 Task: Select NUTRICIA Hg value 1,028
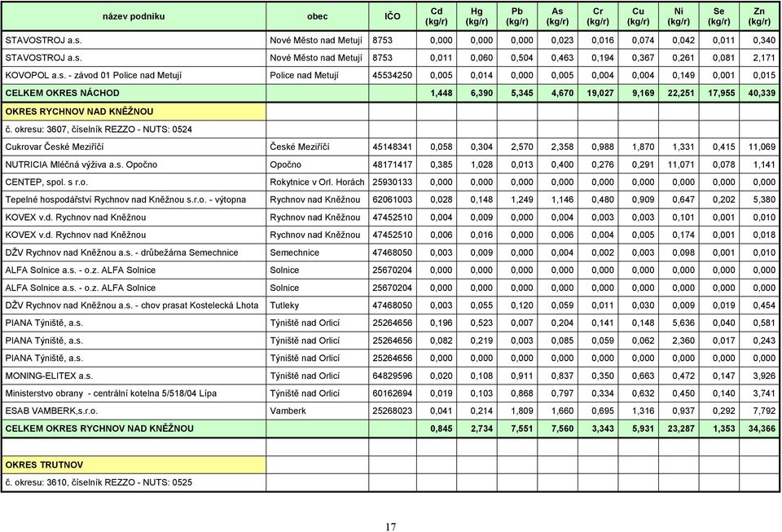click(481, 165)
